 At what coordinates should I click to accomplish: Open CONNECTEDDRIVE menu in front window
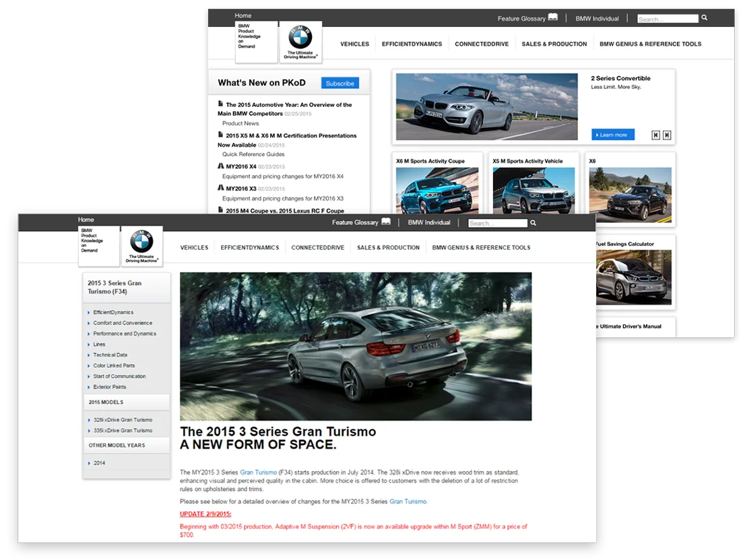(x=318, y=248)
